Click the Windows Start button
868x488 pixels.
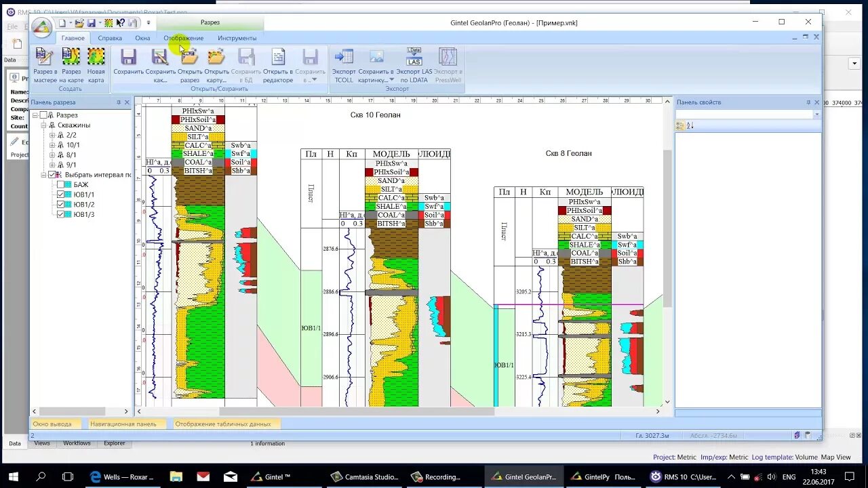(14, 477)
